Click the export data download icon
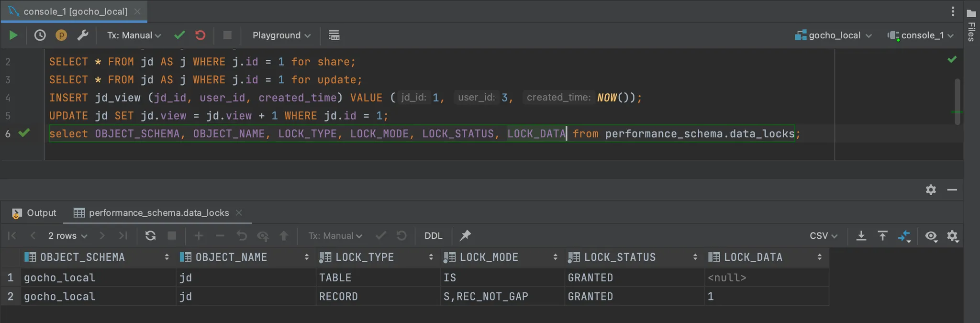980x323 pixels. click(x=861, y=235)
